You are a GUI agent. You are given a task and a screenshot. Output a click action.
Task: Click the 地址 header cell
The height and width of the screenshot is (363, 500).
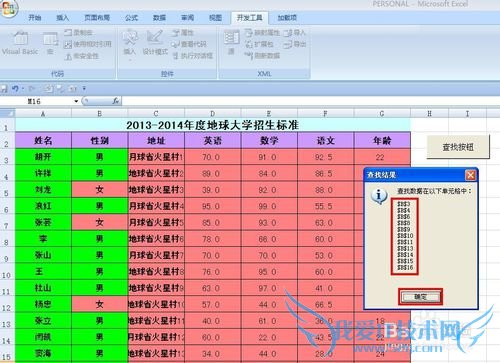[x=156, y=141]
